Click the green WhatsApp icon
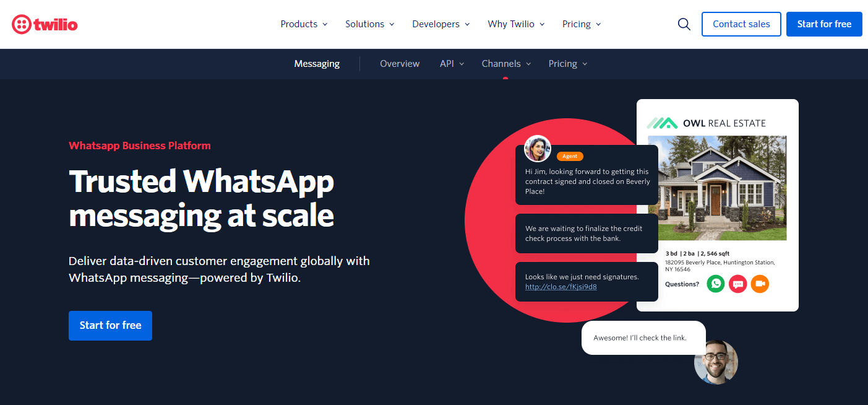This screenshot has width=868, height=405. click(x=716, y=284)
